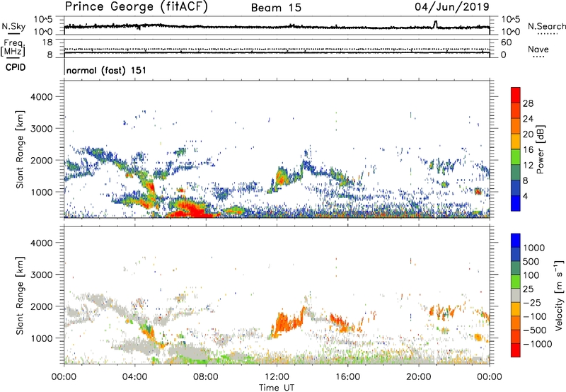
Task: Click the '08:00' time axis tick label
Action: [x=206, y=377]
